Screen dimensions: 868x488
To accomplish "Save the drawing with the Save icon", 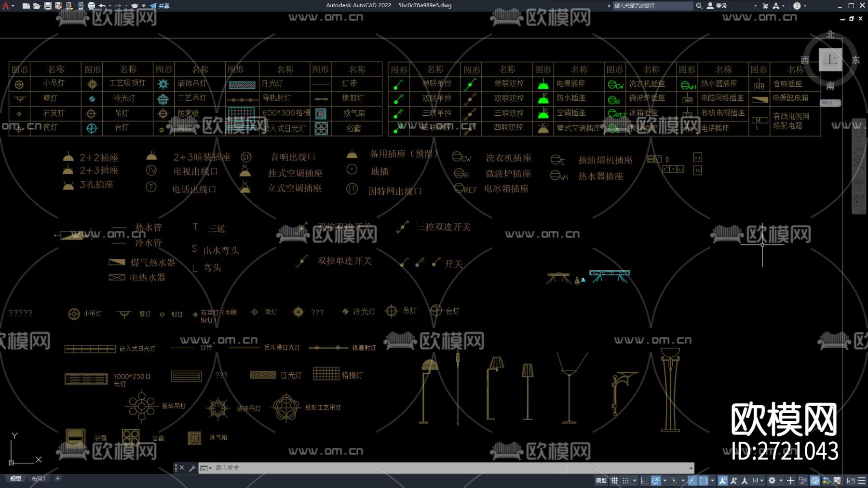I will point(48,6).
